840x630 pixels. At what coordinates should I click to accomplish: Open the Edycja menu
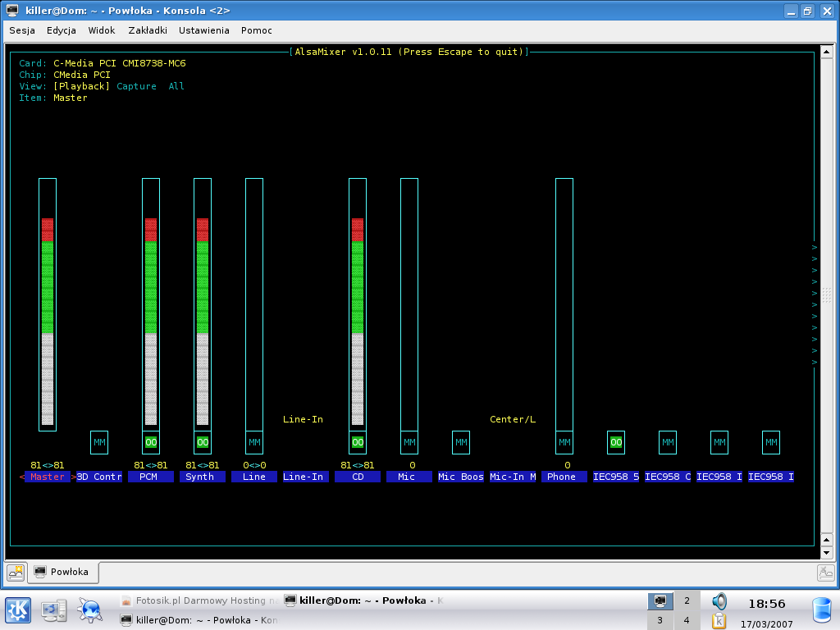[x=61, y=30]
